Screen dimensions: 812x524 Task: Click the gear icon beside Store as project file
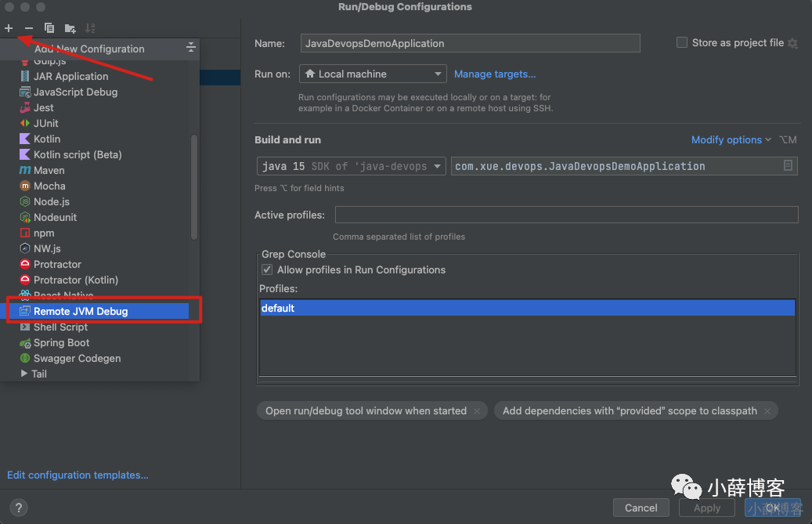click(793, 43)
